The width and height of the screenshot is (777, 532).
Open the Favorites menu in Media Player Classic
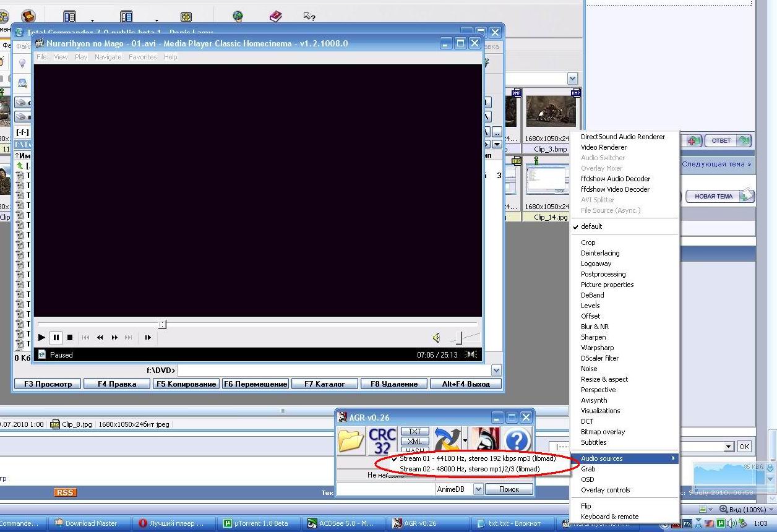(142, 57)
